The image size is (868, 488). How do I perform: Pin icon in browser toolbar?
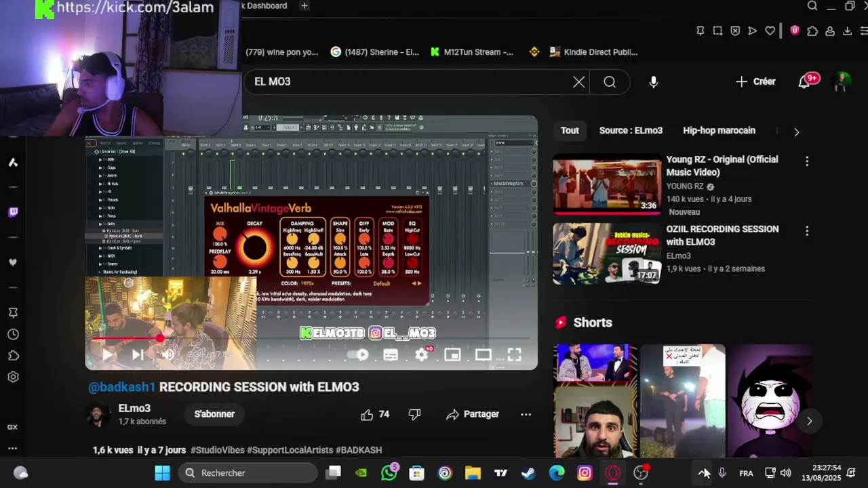pos(701,31)
